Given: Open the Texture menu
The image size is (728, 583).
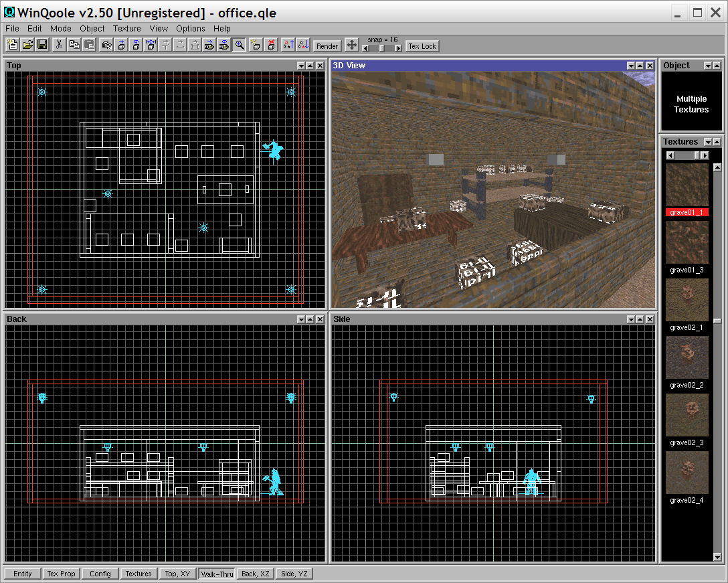Looking at the screenshot, I should [126, 29].
